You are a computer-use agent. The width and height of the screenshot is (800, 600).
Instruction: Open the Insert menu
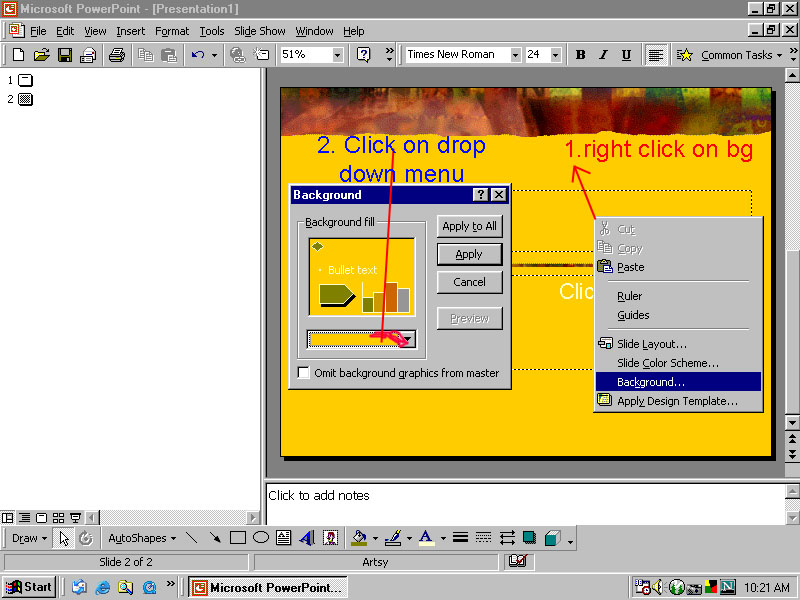(x=131, y=31)
